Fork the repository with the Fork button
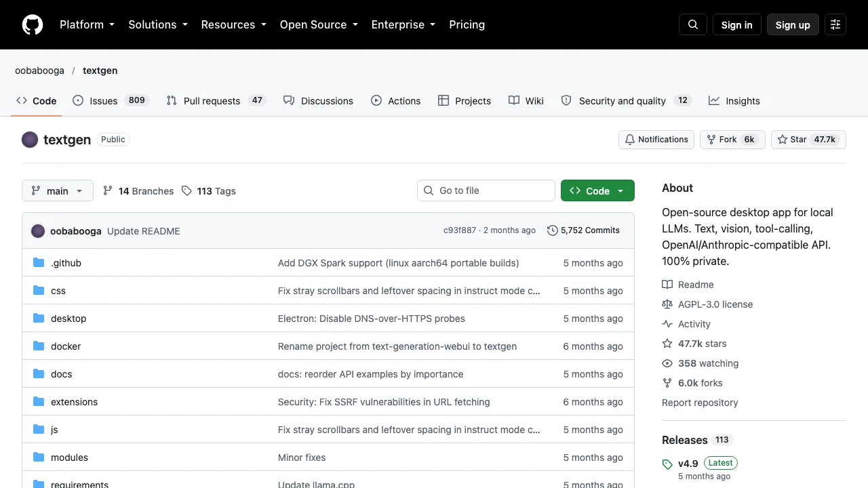The image size is (868, 488). pos(732,140)
